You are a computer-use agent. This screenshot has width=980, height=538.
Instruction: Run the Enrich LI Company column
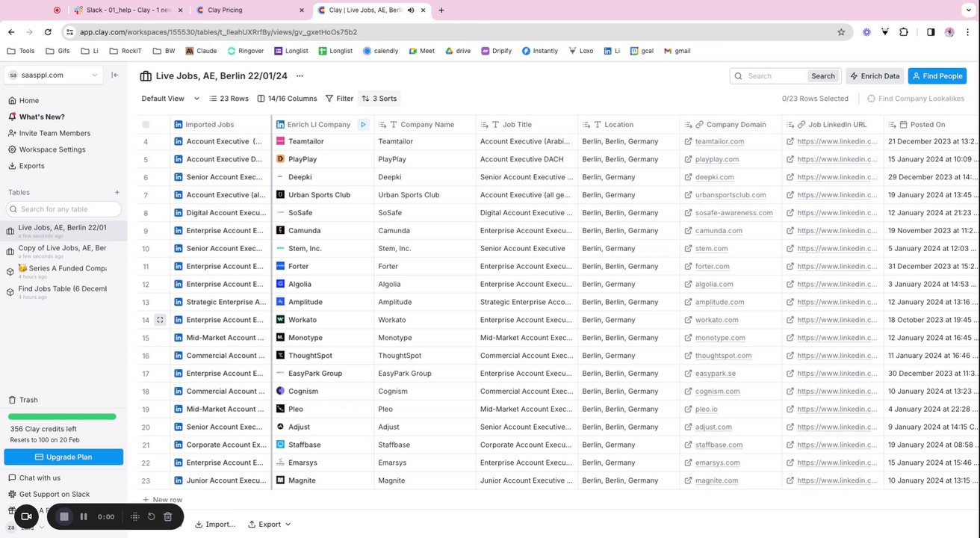tap(363, 125)
